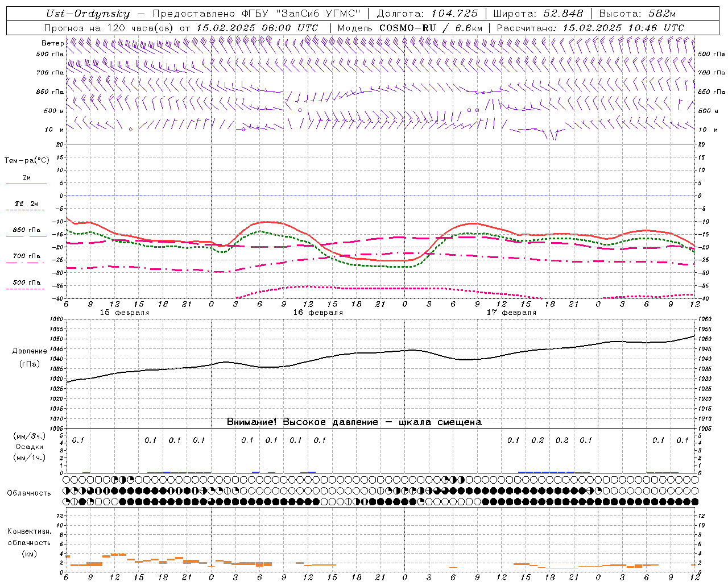Click the (гПа) unit under Давление
This screenshot has width=728, height=582.
(30, 364)
